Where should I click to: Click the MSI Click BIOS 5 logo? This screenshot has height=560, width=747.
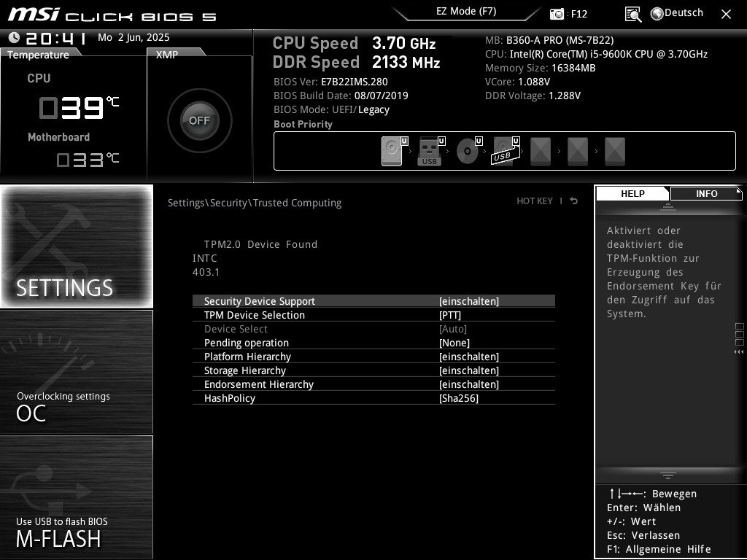coord(112,15)
